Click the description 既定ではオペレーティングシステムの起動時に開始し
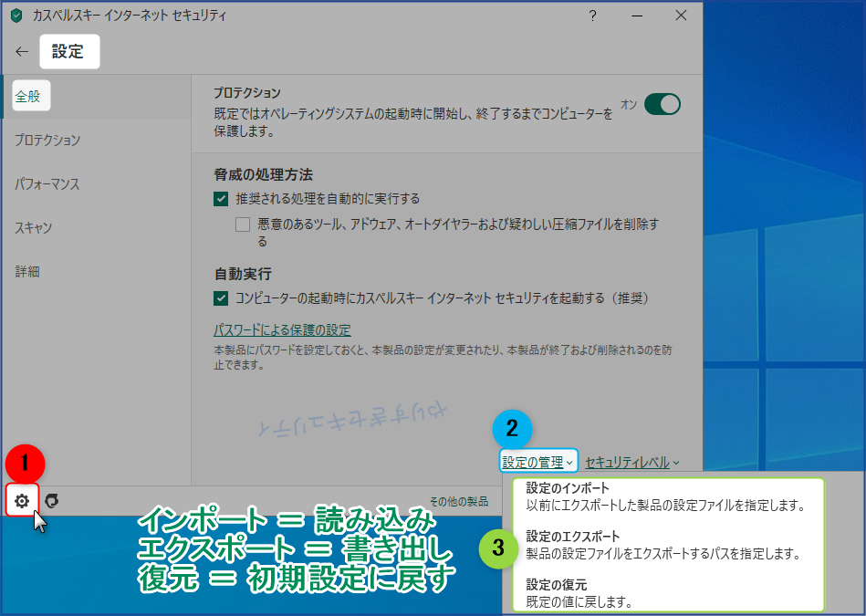The image size is (866, 616). [413, 122]
